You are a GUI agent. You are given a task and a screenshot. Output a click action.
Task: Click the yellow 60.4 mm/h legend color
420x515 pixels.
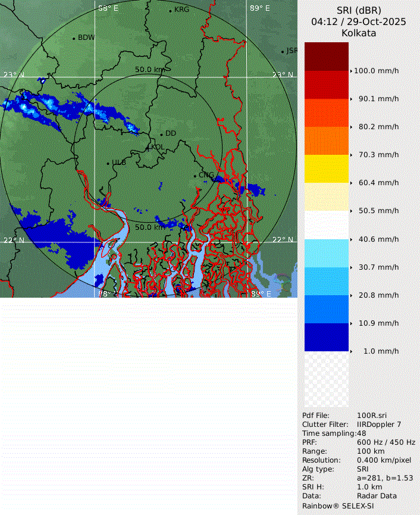pos(326,169)
